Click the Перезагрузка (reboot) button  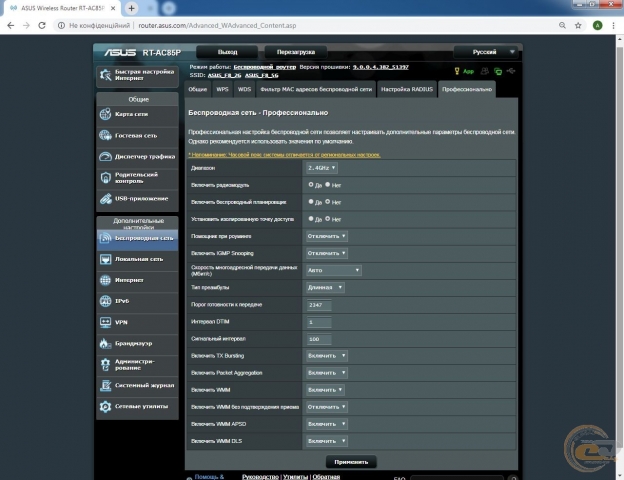(296, 52)
